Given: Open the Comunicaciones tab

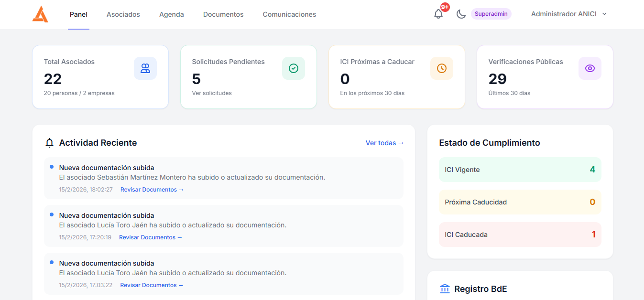Looking at the screenshot, I should tap(289, 14).
